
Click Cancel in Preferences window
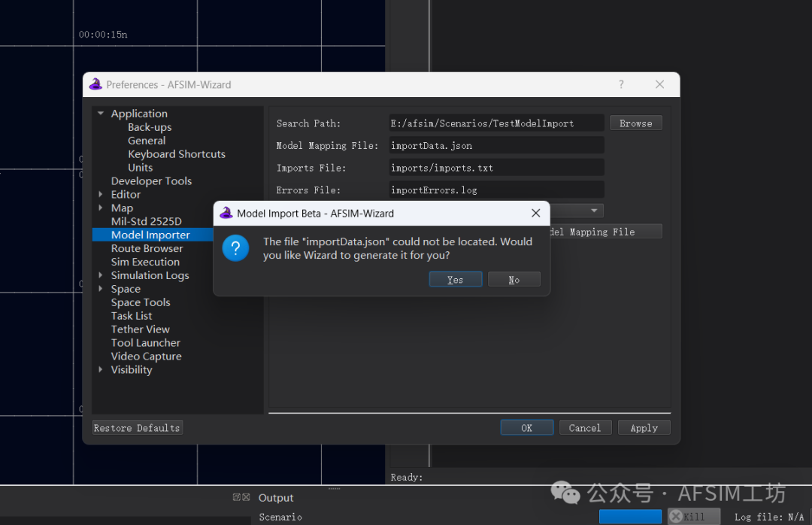tap(585, 427)
